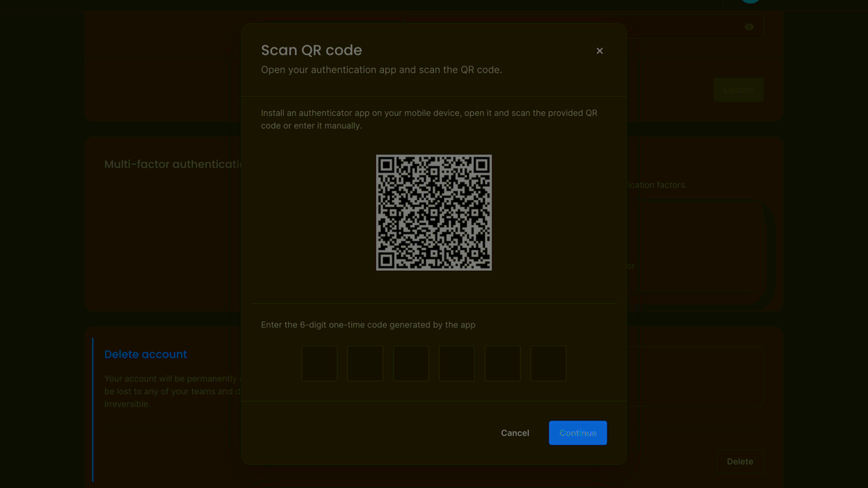Click the 6-digit code instruction text
Screen dimensions: 868x488
tap(368, 325)
